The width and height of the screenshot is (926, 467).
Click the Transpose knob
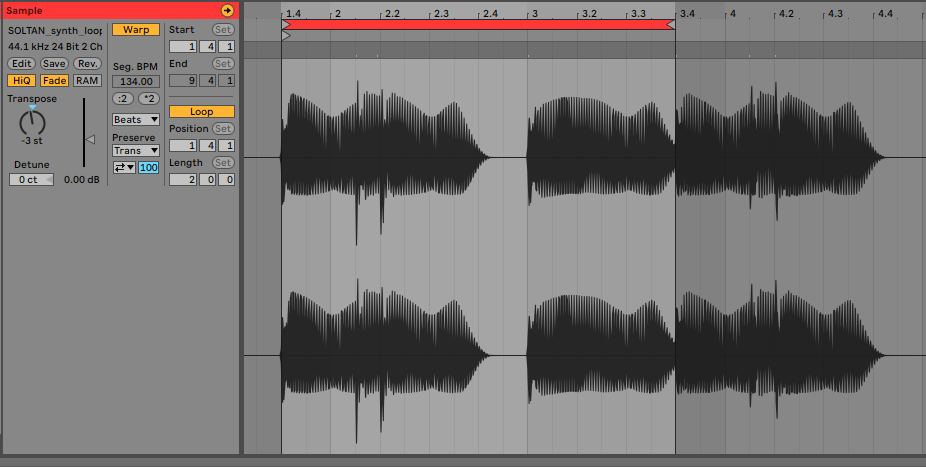tap(33, 122)
